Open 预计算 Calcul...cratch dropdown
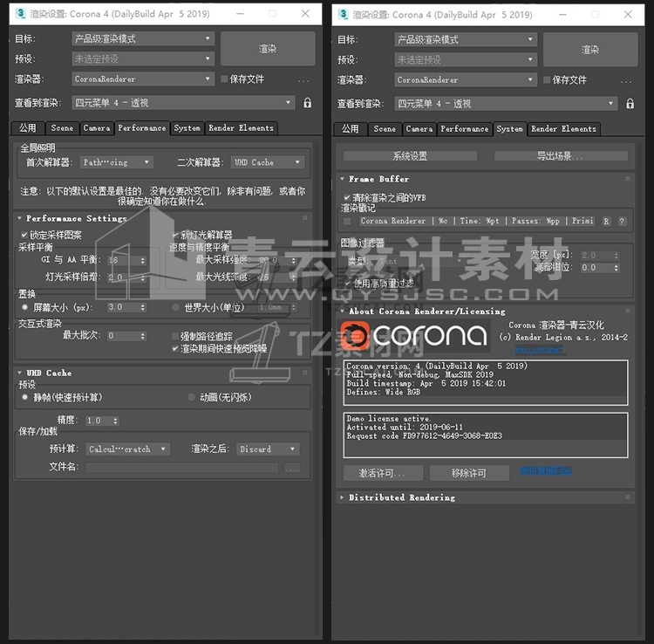The height and width of the screenshot is (644, 654). pyautogui.click(x=127, y=449)
